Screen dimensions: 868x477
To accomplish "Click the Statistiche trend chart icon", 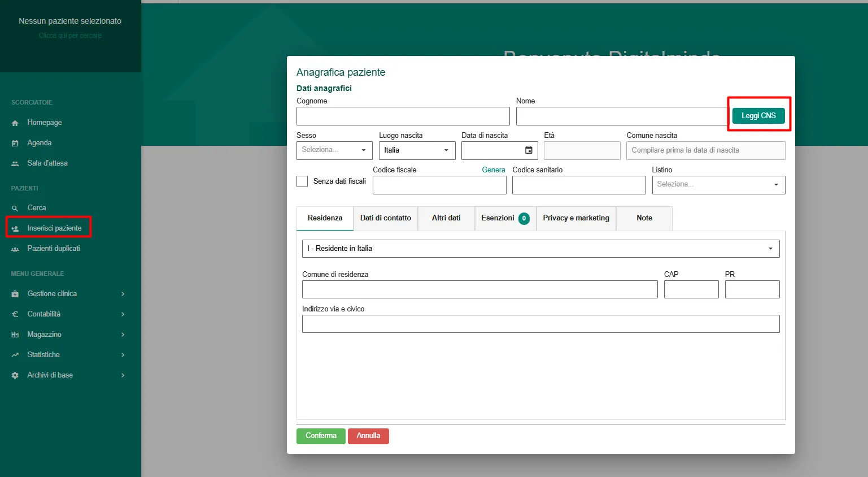I will (x=15, y=355).
